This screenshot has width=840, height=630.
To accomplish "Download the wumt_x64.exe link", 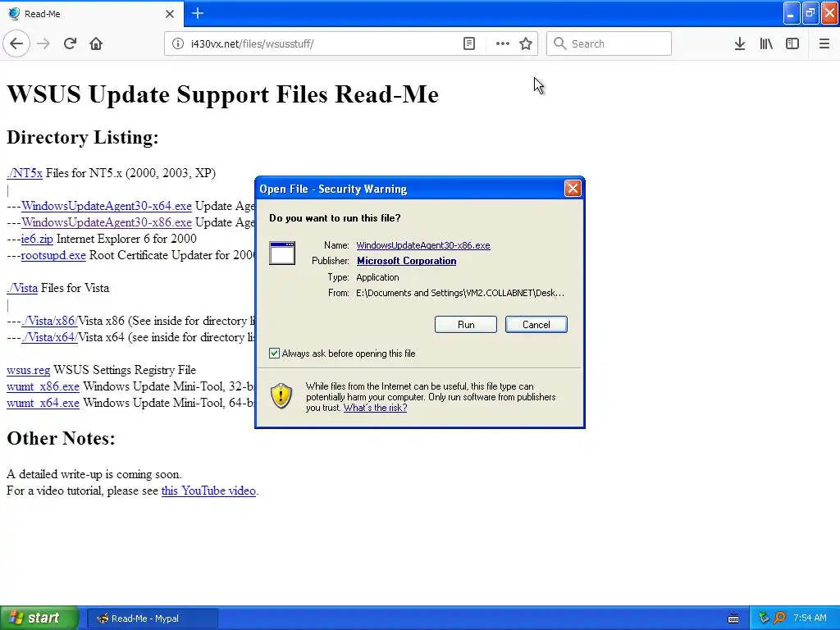I will tap(43, 403).
